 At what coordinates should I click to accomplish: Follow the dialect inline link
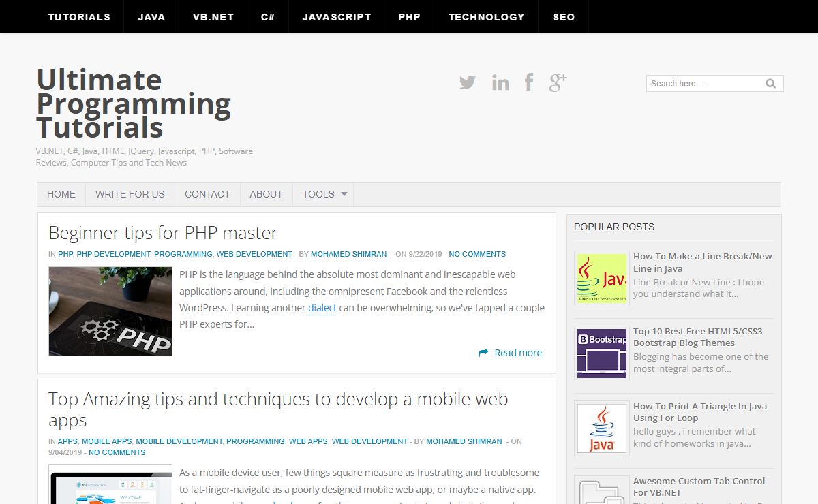tap(322, 308)
